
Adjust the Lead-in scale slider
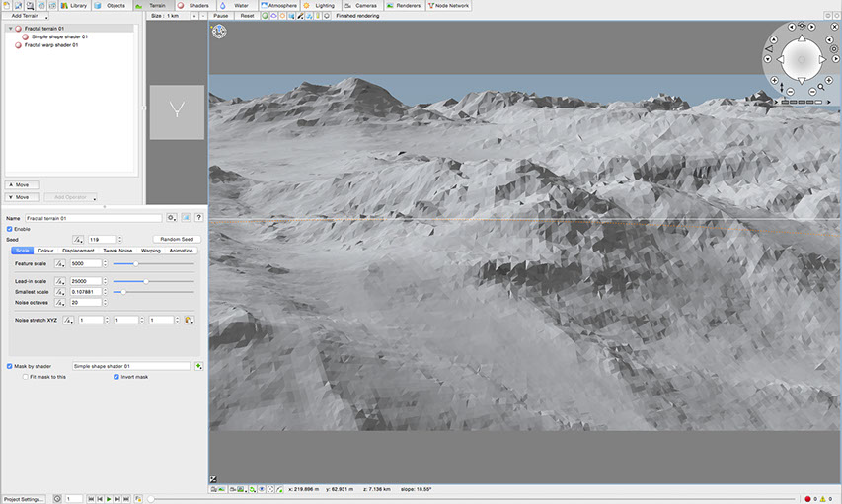point(145,281)
